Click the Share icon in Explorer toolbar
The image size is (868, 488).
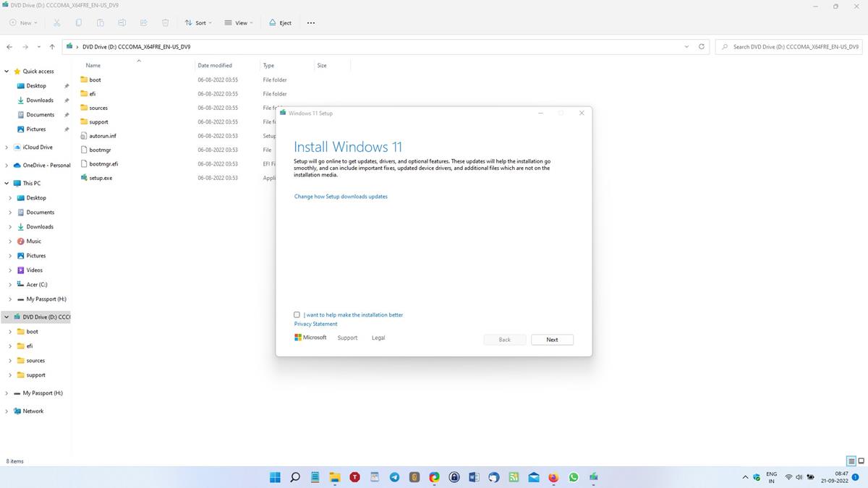click(x=144, y=22)
